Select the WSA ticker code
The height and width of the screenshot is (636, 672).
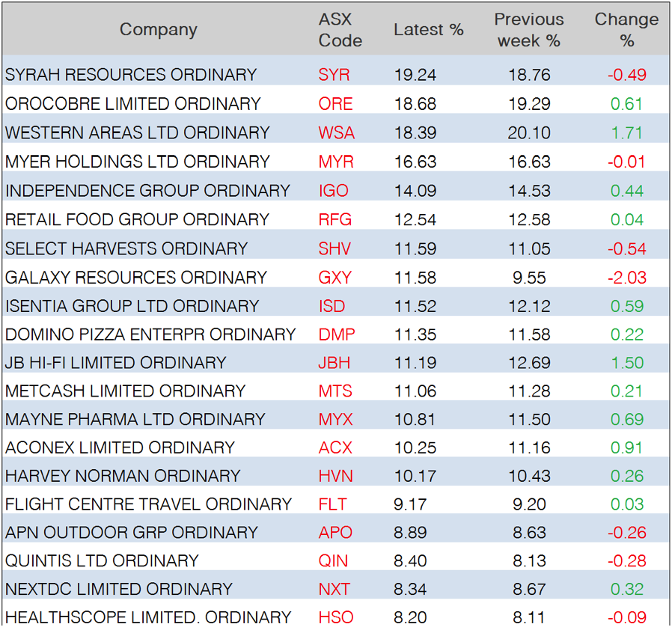tap(337, 133)
